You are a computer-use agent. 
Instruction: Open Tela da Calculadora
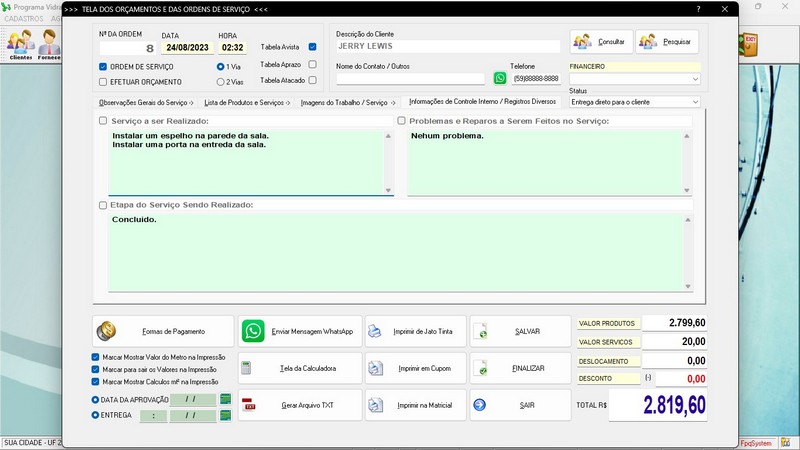tap(299, 368)
